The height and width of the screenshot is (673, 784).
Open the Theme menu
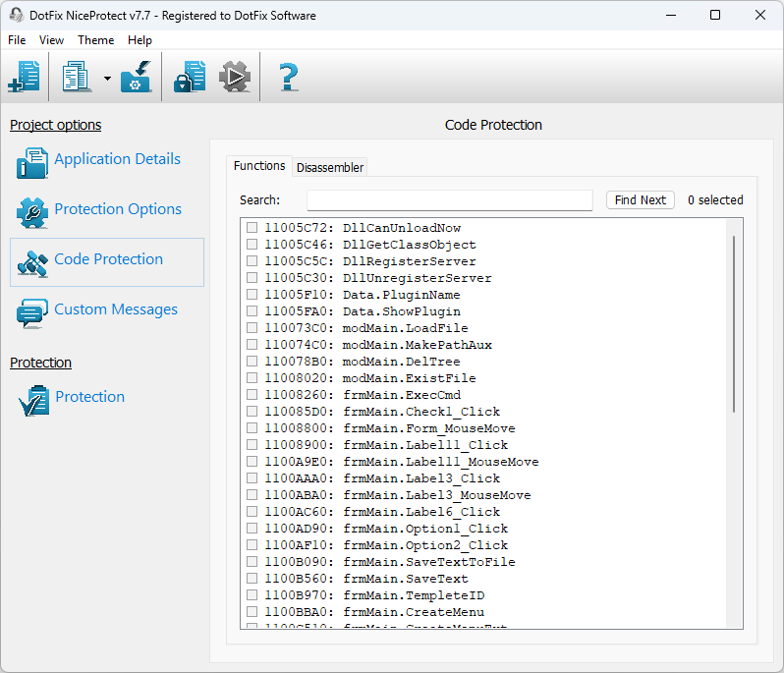click(x=96, y=40)
